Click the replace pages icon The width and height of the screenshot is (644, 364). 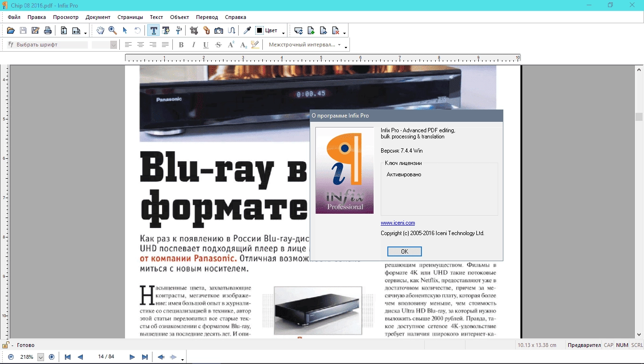[299, 31]
